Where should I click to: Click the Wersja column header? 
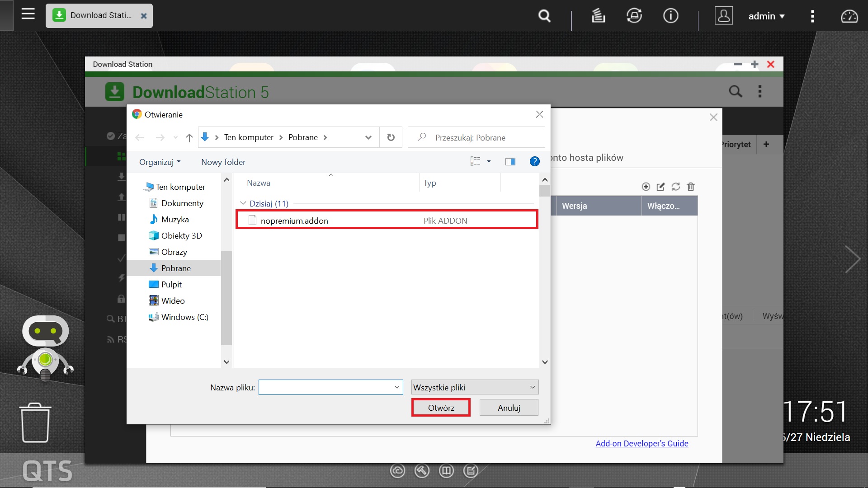coord(598,206)
